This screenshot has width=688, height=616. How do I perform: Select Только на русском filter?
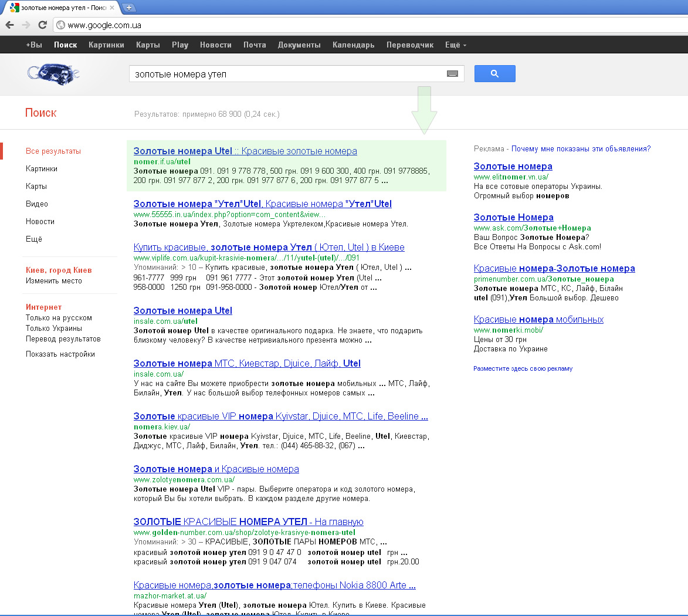pos(59,317)
